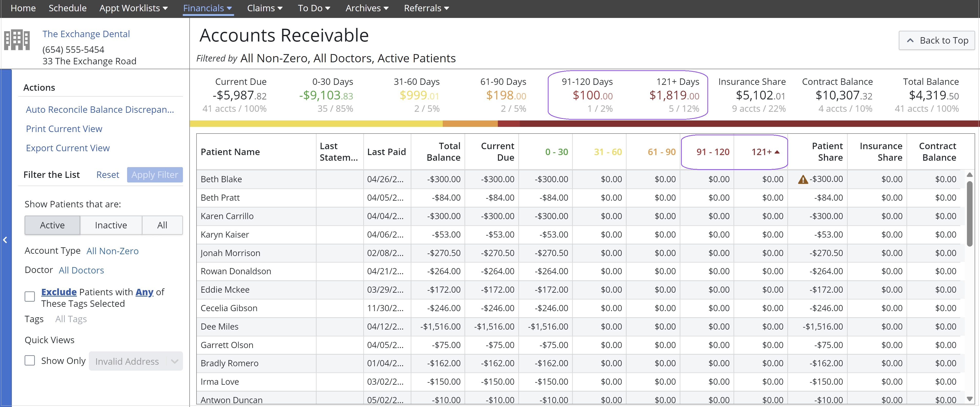
Task: Select the Inactive patients toggle
Action: point(111,225)
